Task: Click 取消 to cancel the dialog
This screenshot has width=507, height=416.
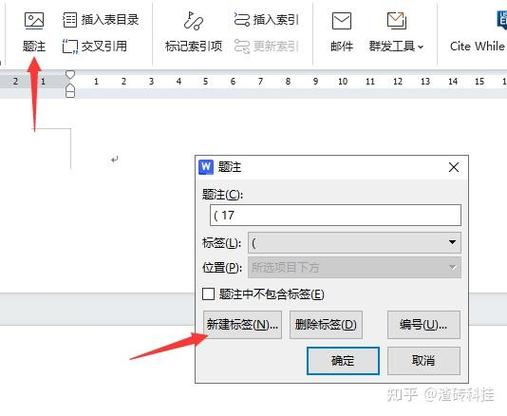Action: tap(424, 361)
